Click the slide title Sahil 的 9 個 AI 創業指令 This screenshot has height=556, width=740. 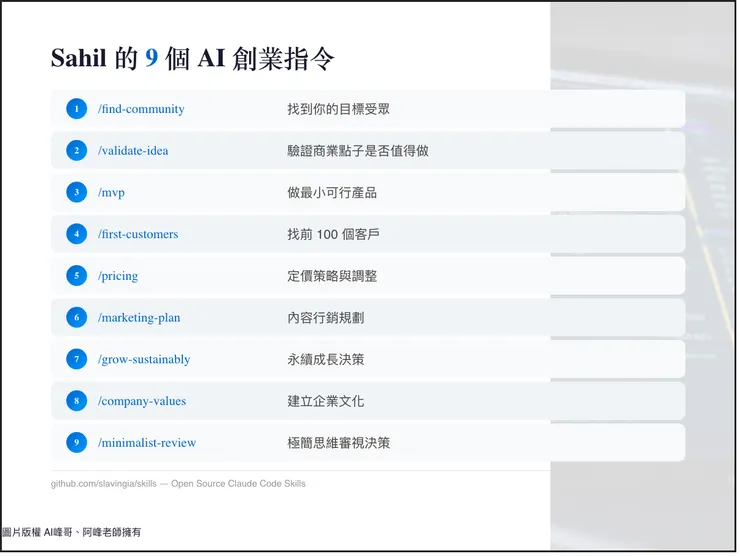click(193, 59)
